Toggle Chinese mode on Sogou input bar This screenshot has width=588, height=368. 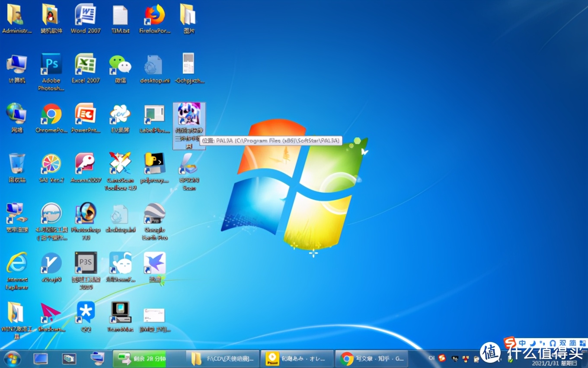522,343
